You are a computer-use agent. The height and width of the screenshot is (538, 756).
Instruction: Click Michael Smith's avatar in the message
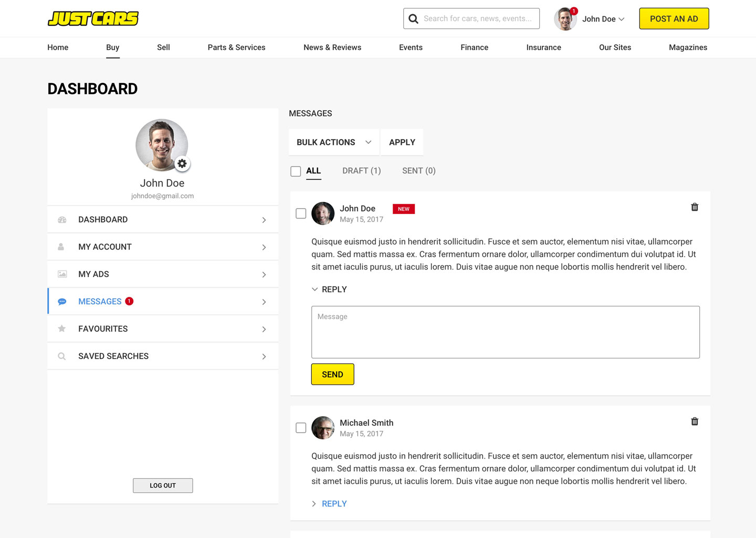pos(323,428)
